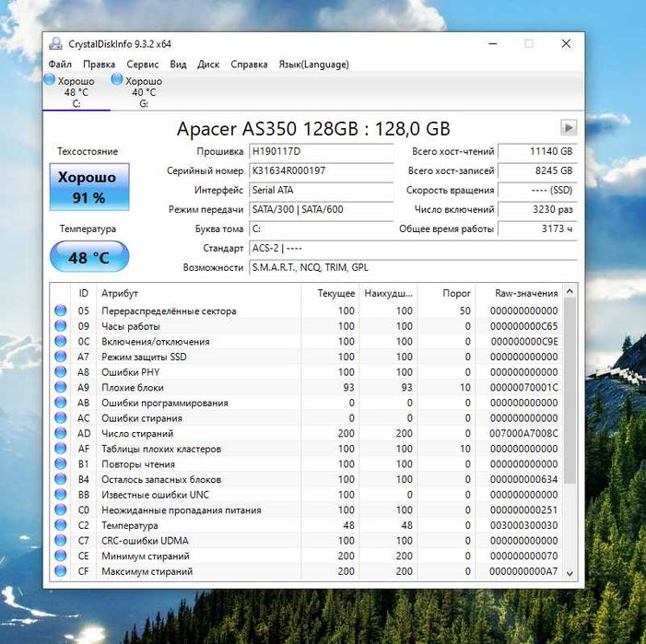Click total host writes value 8245 GB
646x644 pixels.
[537, 170]
